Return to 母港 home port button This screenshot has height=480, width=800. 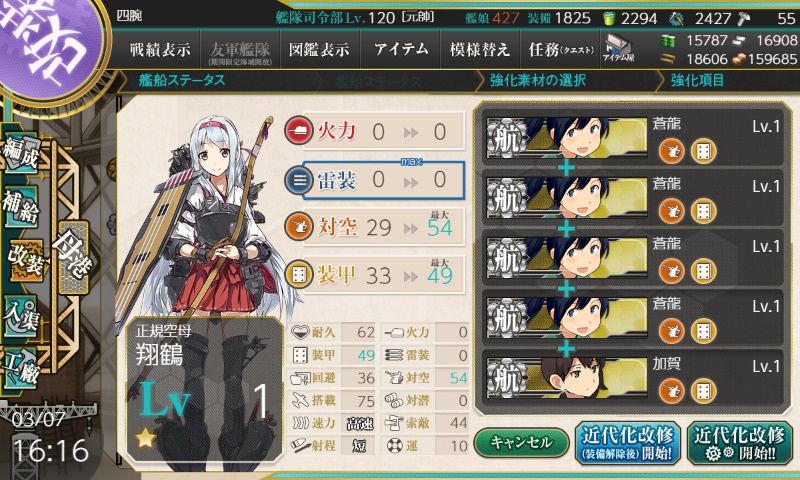point(74,257)
